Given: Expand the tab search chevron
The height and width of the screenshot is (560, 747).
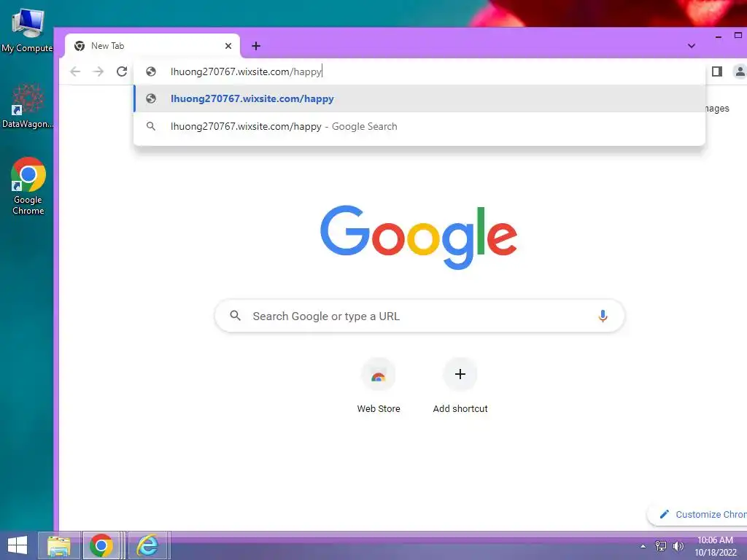Looking at the screenshot, I should coord(692,46).
